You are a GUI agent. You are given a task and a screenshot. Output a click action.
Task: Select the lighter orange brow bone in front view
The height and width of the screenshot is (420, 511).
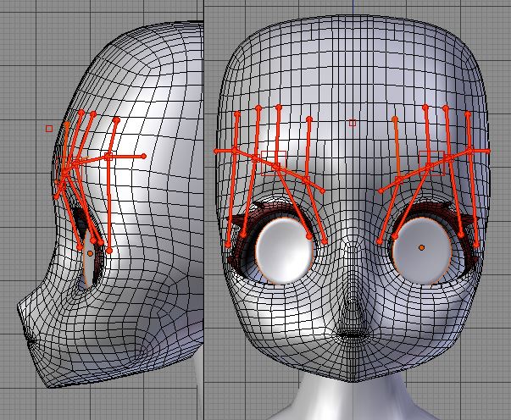397,147
